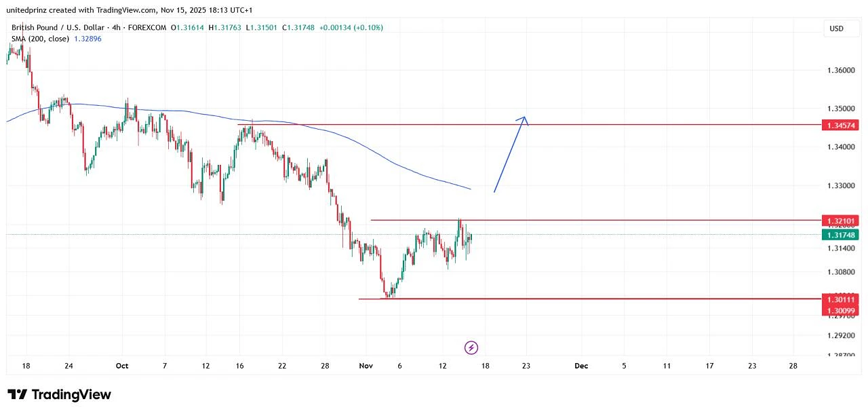Click the red 1.30111 price label
The height and width of the screenshot is (414, 868).
pos(840,299)
